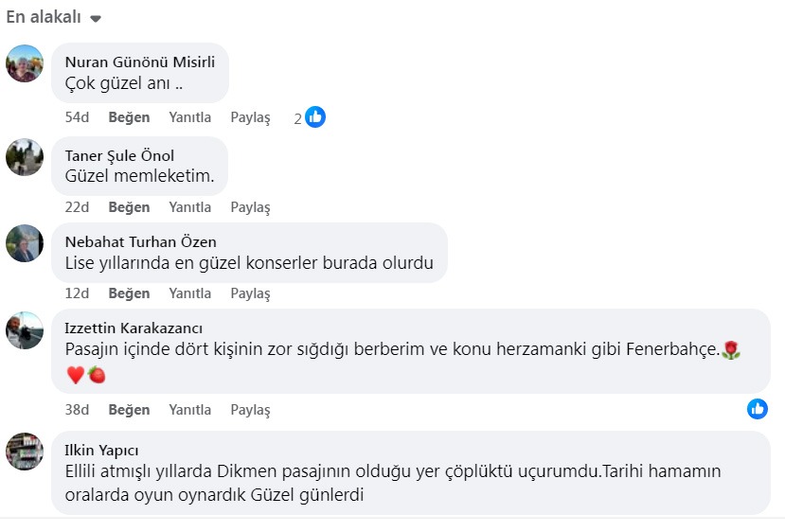
Task: Toggle Beğen on Taner Şule Önol's comment
Action: (129, 207)
